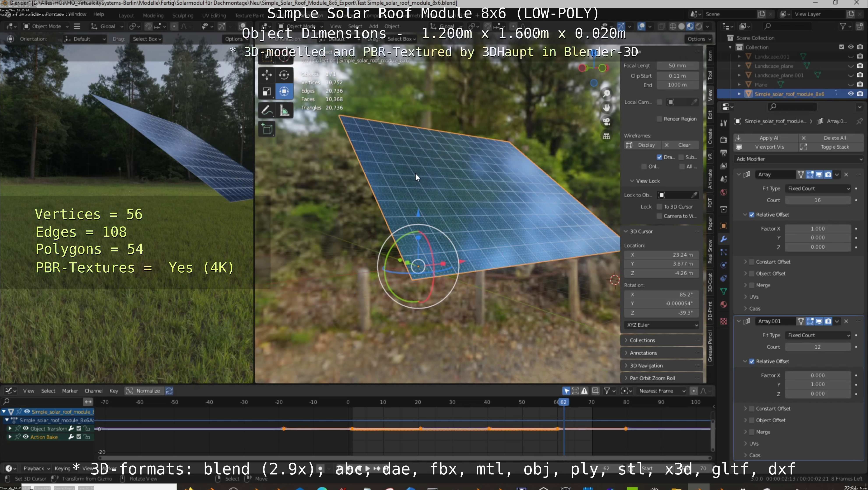Expand the Caps section of Array.001 modifier

click(x=754, y=456)
